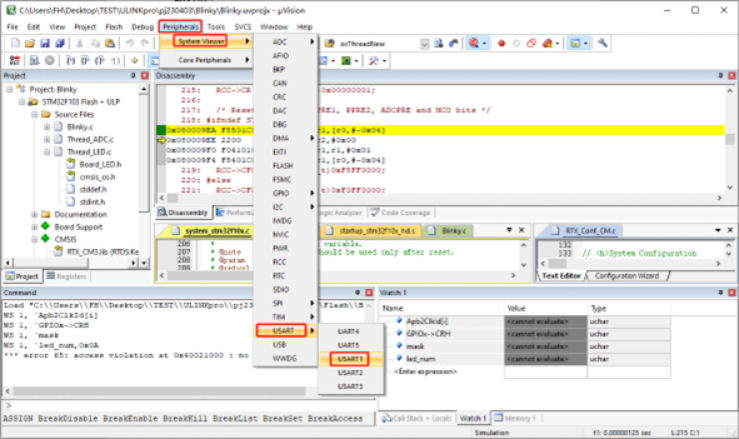Collapse the Thread_LED.c tree node
Screen dimensions: 739x439
[46, 152]
